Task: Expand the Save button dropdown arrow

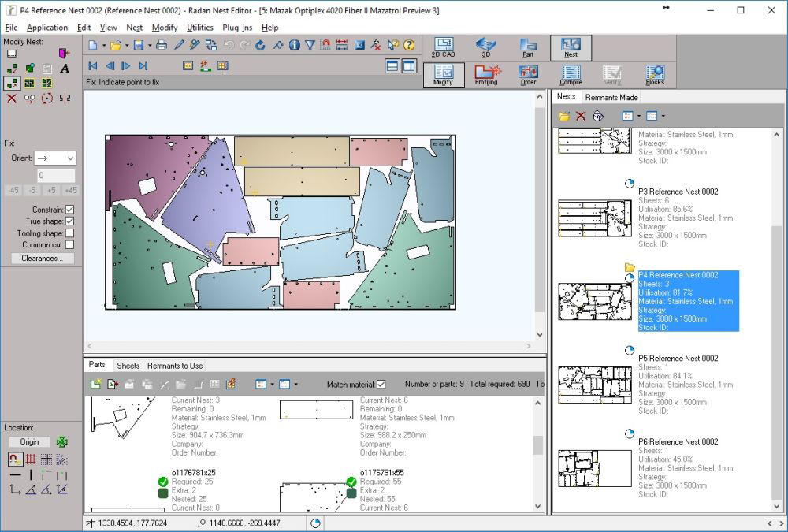Action: (x=149, y=45)
